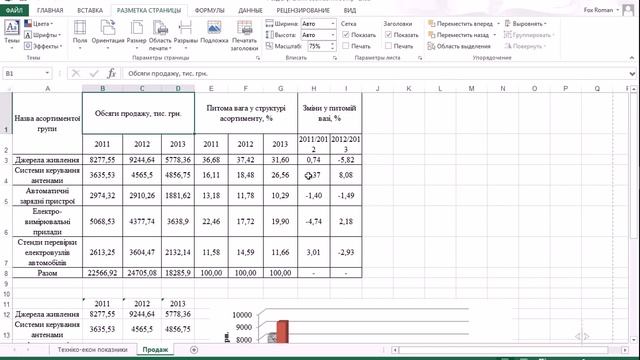Viewport: 640px width, 360px height.
Task: Click the red chart bar
Action: pyautogui.click(x=282, y=332)
